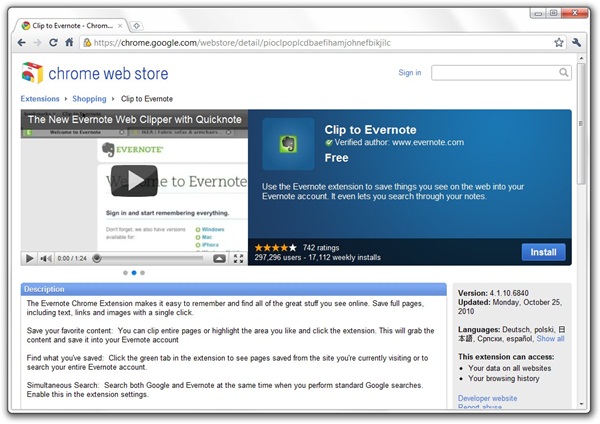Open the Extensions breadcrumb link

click(40, 99)
